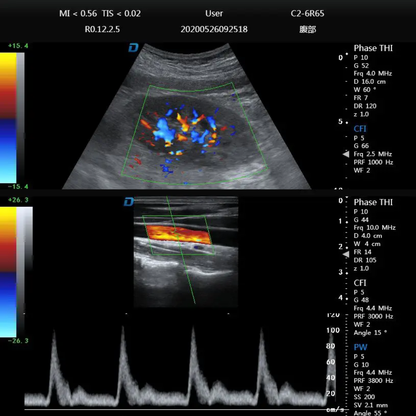Click the MI < 0.56 TIS < 0.02 readout
This screenshot has height=416, width=416.
coord(100,14)
